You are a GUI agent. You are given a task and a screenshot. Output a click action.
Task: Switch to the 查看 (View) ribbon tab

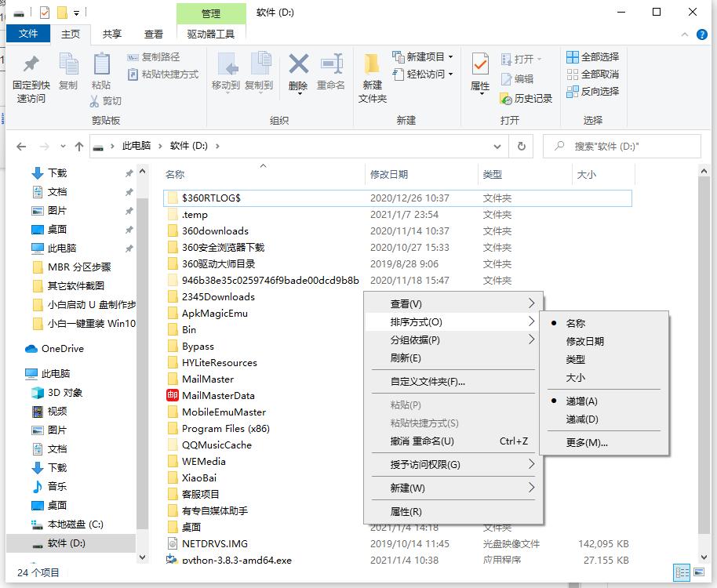[152, 34]
